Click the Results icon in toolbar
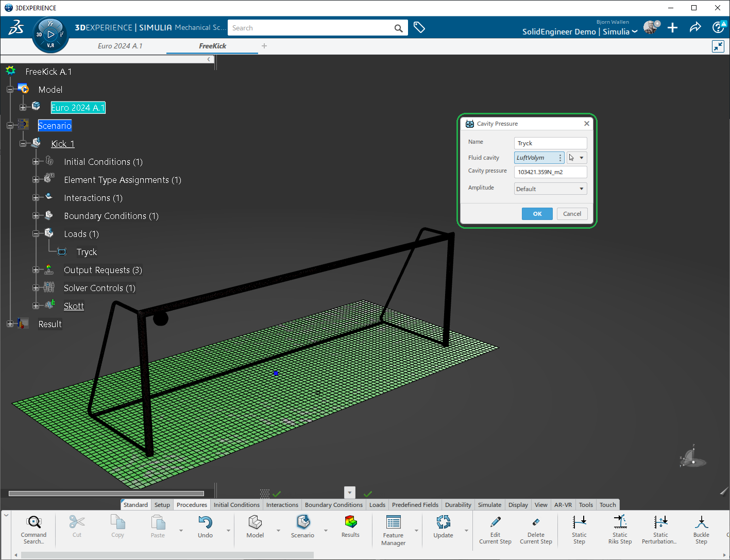This screenshot has height=560, width=730. [350, 522]
